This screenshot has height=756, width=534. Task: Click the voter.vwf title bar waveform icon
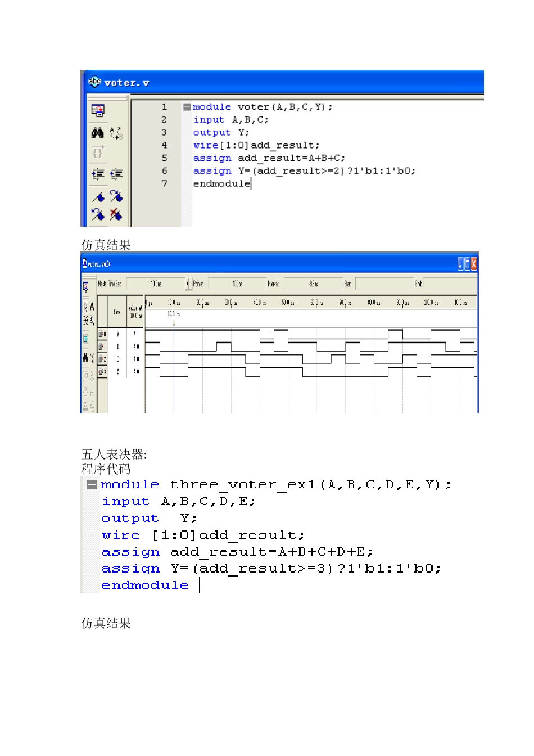84,263
